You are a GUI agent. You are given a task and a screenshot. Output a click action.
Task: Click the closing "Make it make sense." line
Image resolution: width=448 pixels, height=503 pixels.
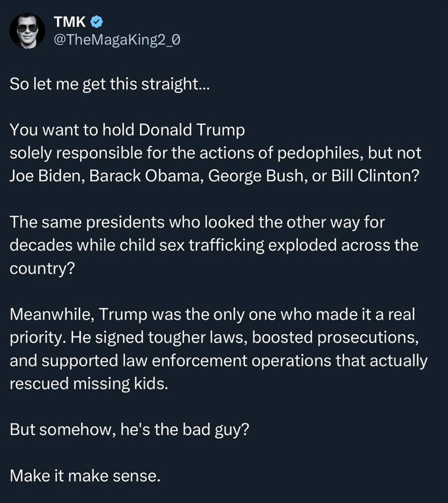tap(85, 474)
